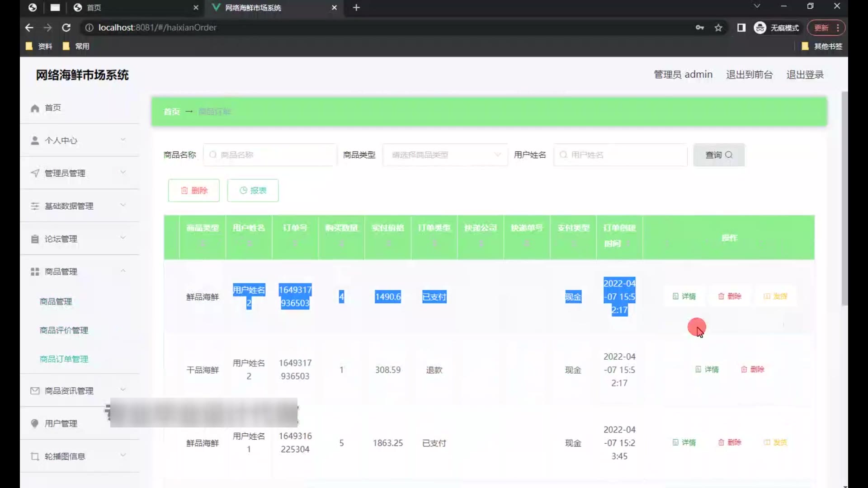The image size is (868, 488).
Task: Click the home icon in sidebar
Action: (35, 108)
